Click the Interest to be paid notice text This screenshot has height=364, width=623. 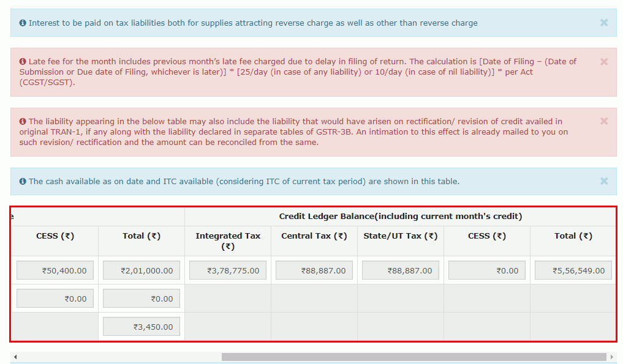click(x=253, y=23)
